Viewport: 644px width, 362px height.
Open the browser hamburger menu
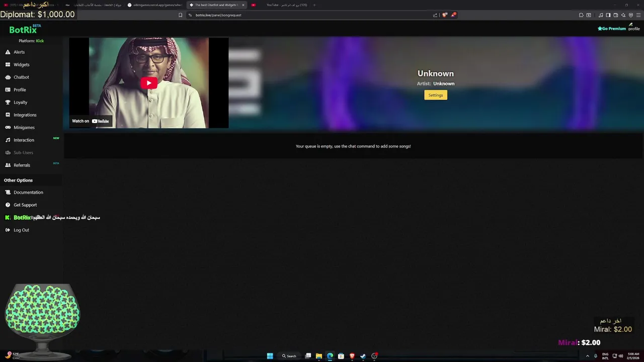638,15
